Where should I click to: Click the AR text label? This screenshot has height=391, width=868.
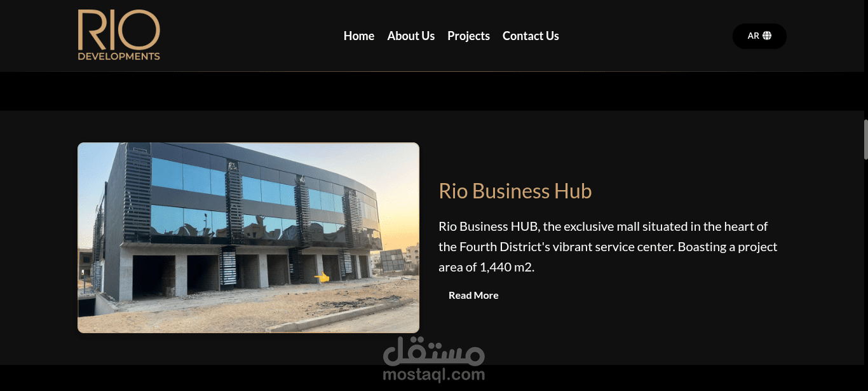coord(753,36)
